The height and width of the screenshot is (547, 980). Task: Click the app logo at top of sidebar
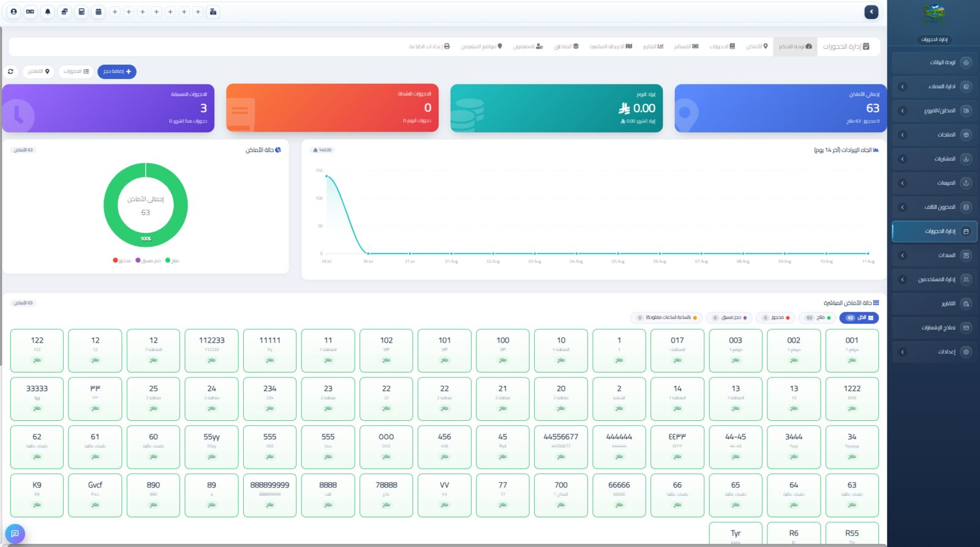[x=934, y=14]
